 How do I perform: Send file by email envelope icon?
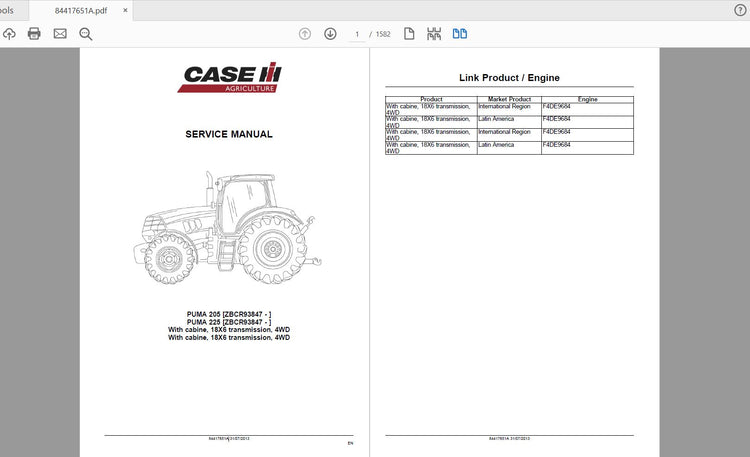click(x=60, y=34)
